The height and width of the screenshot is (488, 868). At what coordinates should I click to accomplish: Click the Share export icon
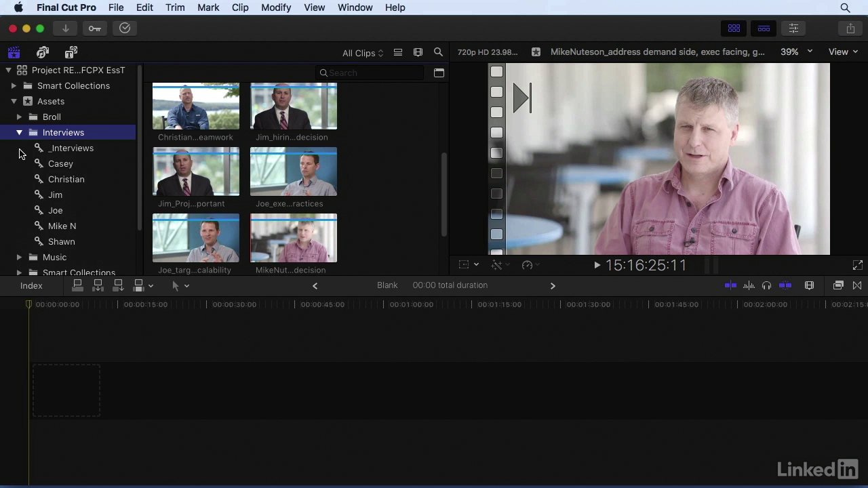click(850, 28)
